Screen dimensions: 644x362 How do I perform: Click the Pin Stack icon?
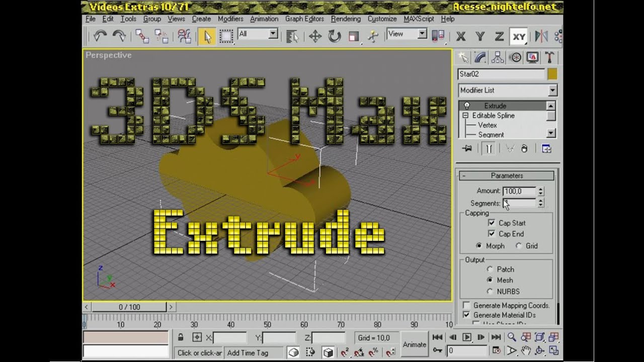(x=467, y=148)
